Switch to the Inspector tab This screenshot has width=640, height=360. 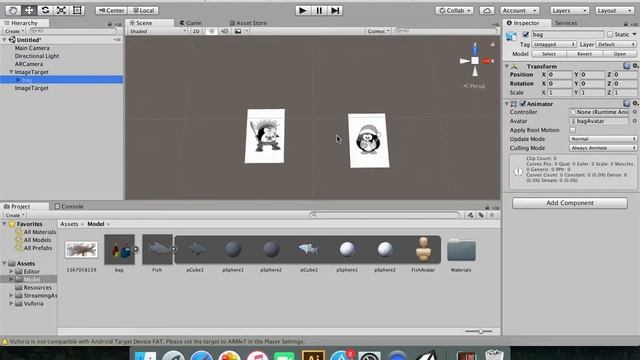tap(527, 23)
